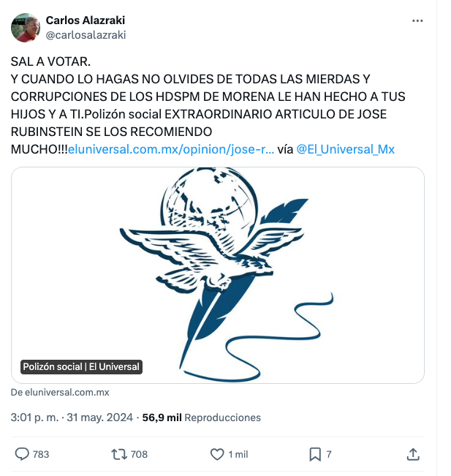Image resolution: width=451 pixels, height=476 pixels.
Task: Click the De eluniversal.com.mx source text
Action: coord(60,392)
